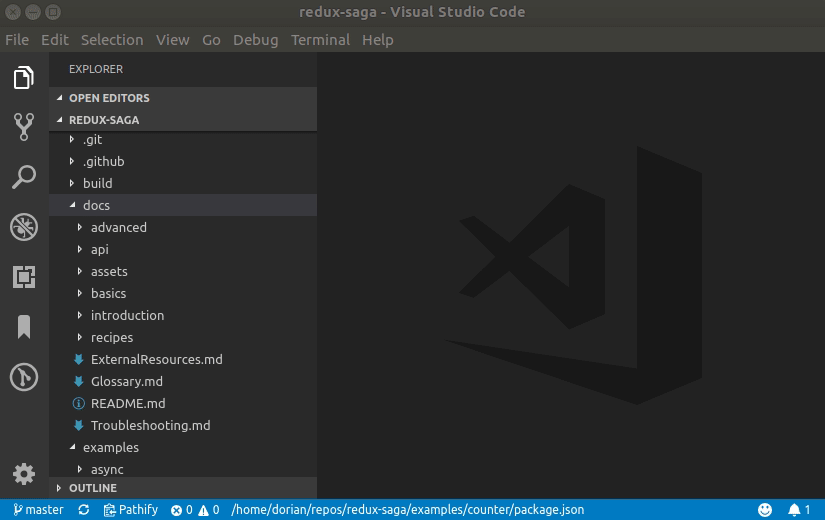
Task: Expand the recipes folder
Action: pos(183,337)
